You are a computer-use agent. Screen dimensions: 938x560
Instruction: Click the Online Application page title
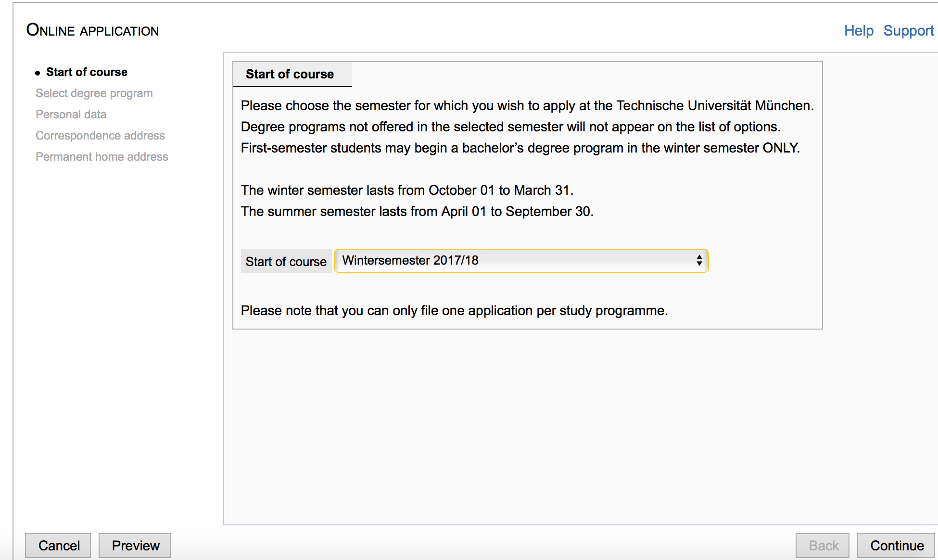click(x=92, y=30)
